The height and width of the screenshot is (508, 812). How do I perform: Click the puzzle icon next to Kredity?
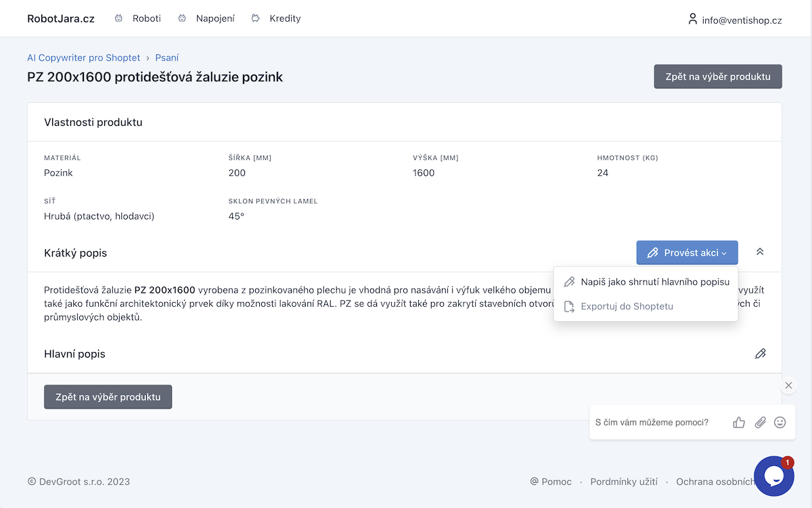point(255,18)
